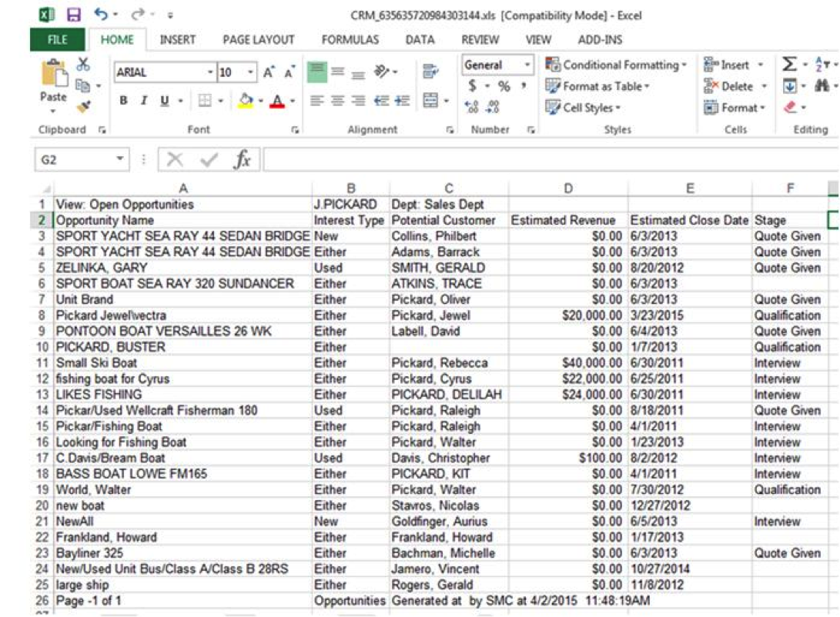Open Cell Styles dropdown
Image resolution: width=840 pixels, height=617 pixels.
tap(583, 108)
